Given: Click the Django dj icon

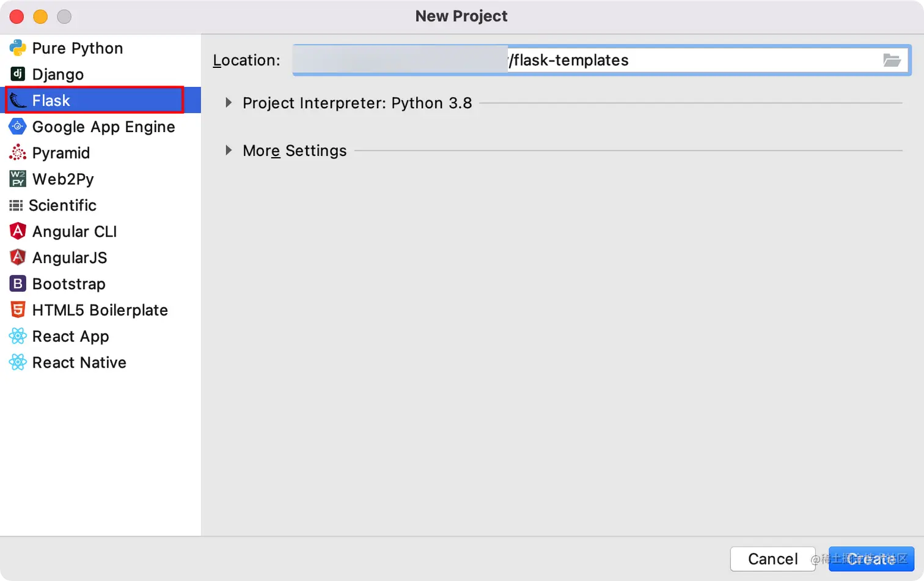Looking at the screenshot, I should tap(18, 74).
